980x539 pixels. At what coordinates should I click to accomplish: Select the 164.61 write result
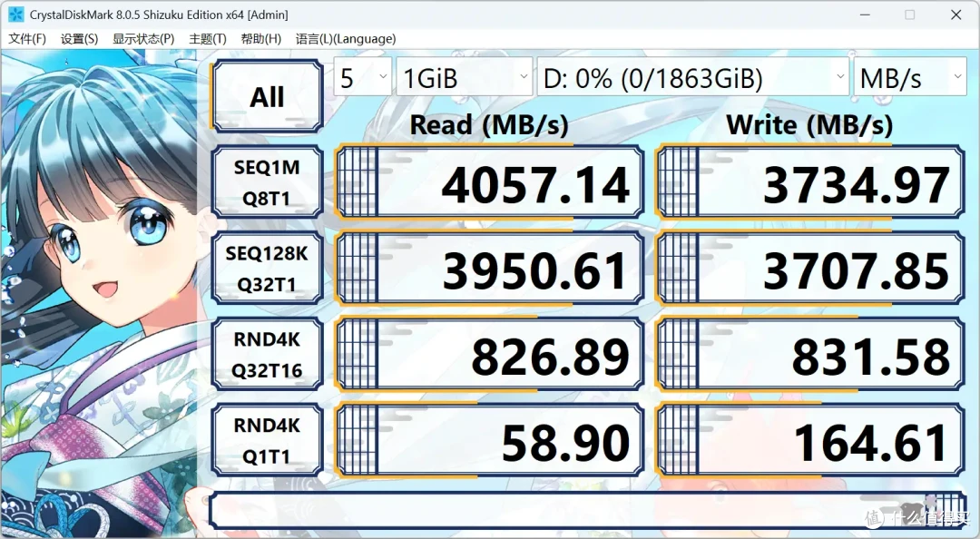pyautogui.click(x=810, y=440)
